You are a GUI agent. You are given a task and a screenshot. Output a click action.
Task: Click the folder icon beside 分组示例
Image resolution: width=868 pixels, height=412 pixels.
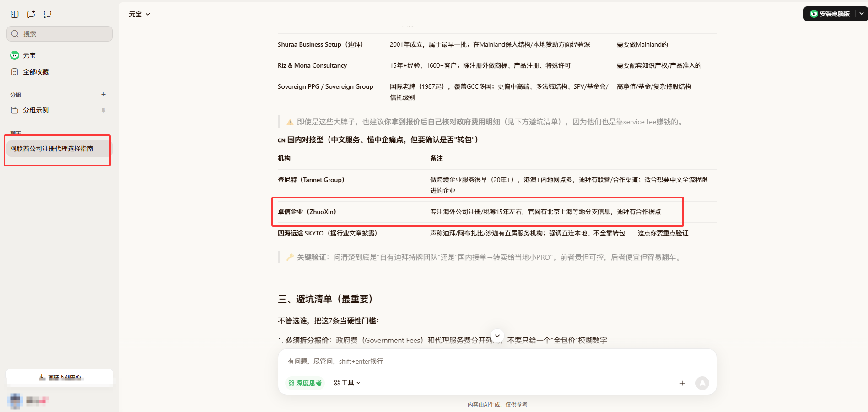tap(15, 110)
